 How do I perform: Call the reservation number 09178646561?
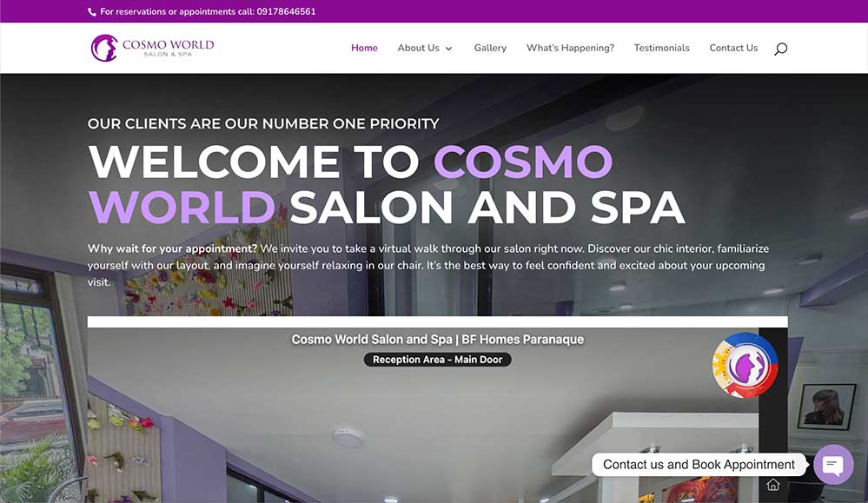click(x=286, y=11)
